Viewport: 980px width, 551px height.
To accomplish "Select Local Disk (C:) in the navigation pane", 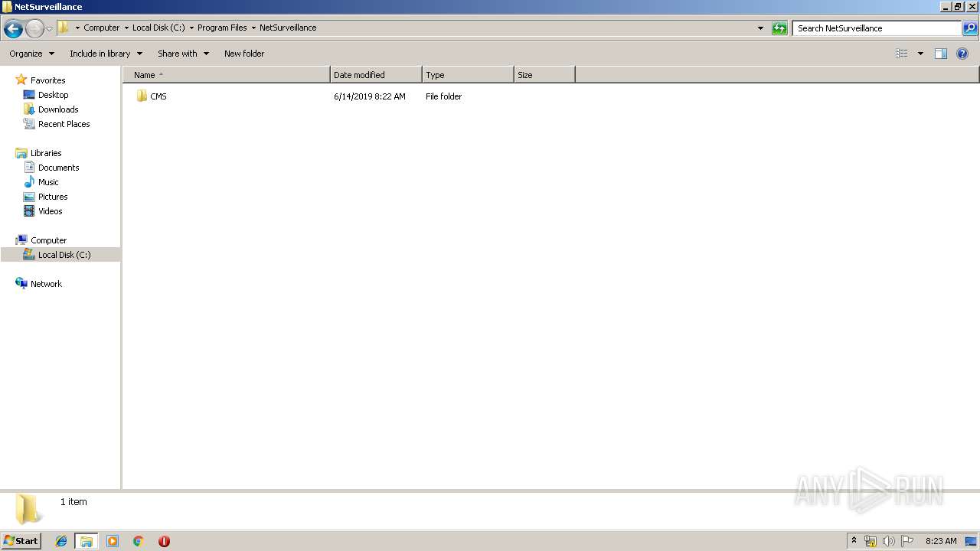I will tap(60, 255).
